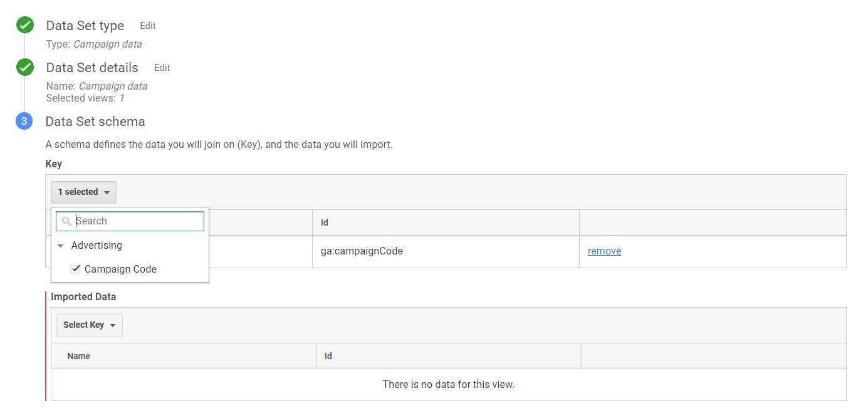Viewport: 868px width, 418px height.
Task: Click the green checkmark beside Data Set type
Action: click(24, 25)
